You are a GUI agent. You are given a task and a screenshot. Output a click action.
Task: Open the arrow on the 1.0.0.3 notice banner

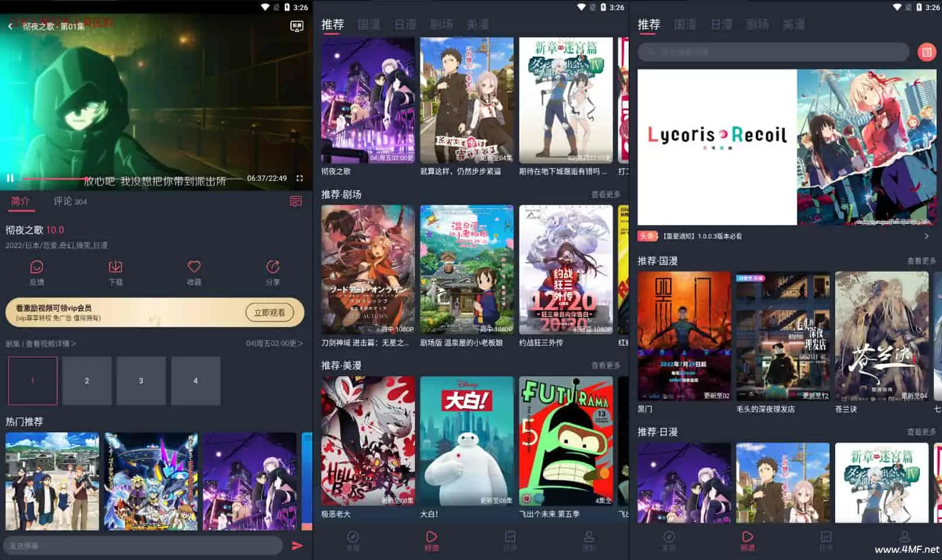tap(928, 236)
